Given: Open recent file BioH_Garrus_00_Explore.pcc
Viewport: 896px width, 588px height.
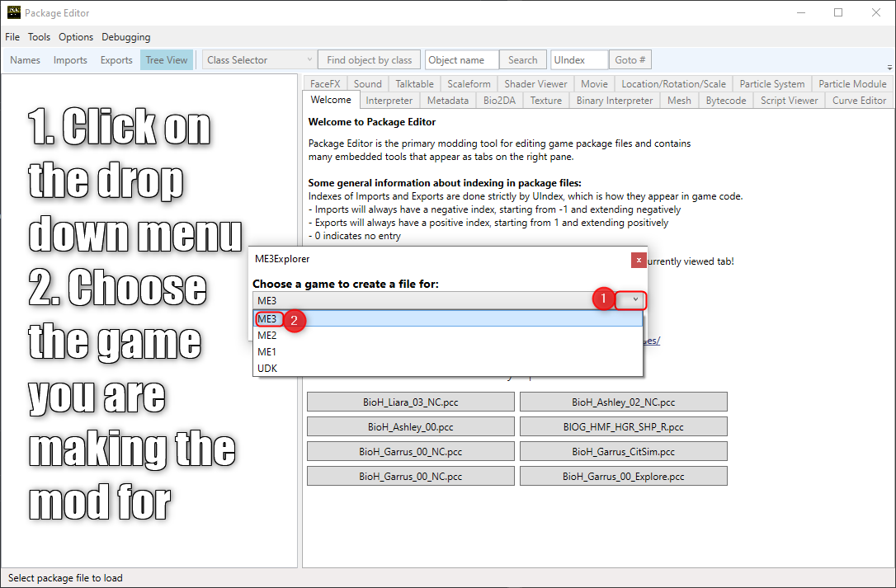Looking at the screenshot, I should (624, 476).
